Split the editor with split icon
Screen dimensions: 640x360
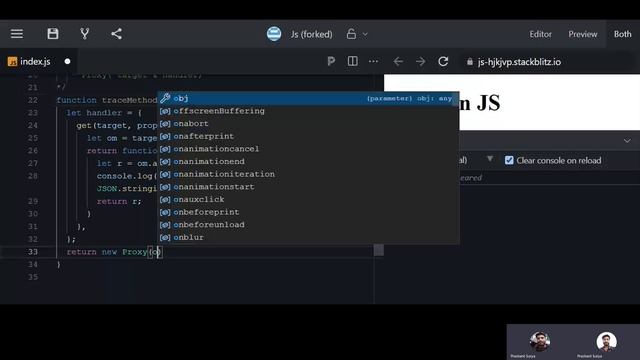click(353, 62)
